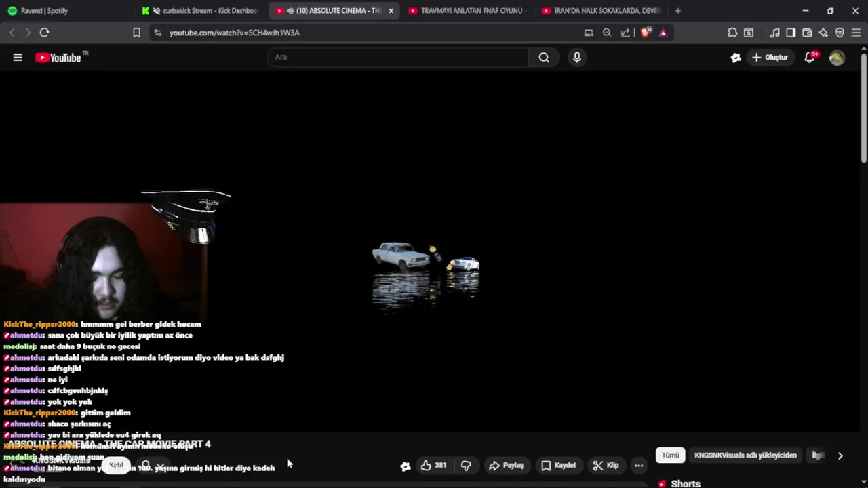
Task: Create a clip with Klip button
Action: pyautogui.click(x=606, y=466)
